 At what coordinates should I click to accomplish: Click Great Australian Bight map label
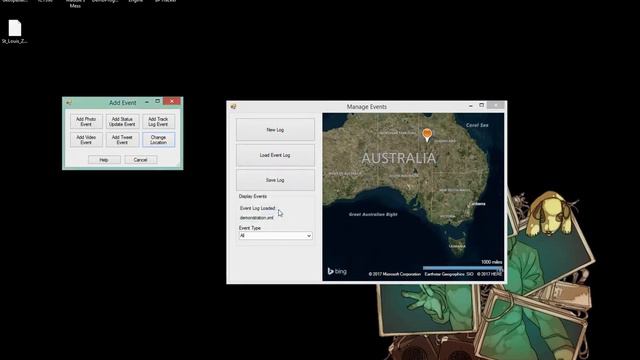[x=373, y=214]
